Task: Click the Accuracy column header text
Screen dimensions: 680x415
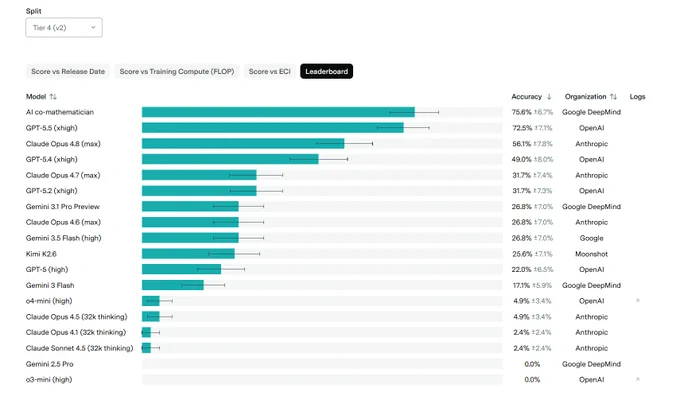Action: [x=526, y=97]
